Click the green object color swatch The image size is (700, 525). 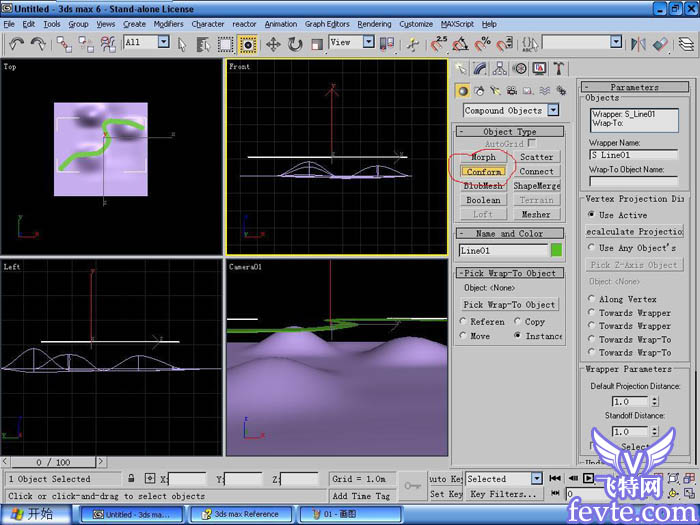(x=556, y=250)
